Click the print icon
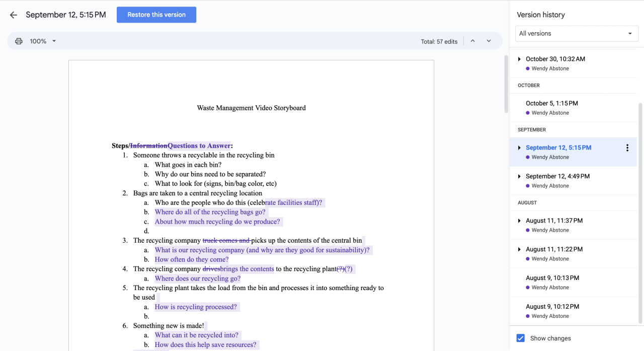Viewport: 644px width, 351px height. click(19, 41)
